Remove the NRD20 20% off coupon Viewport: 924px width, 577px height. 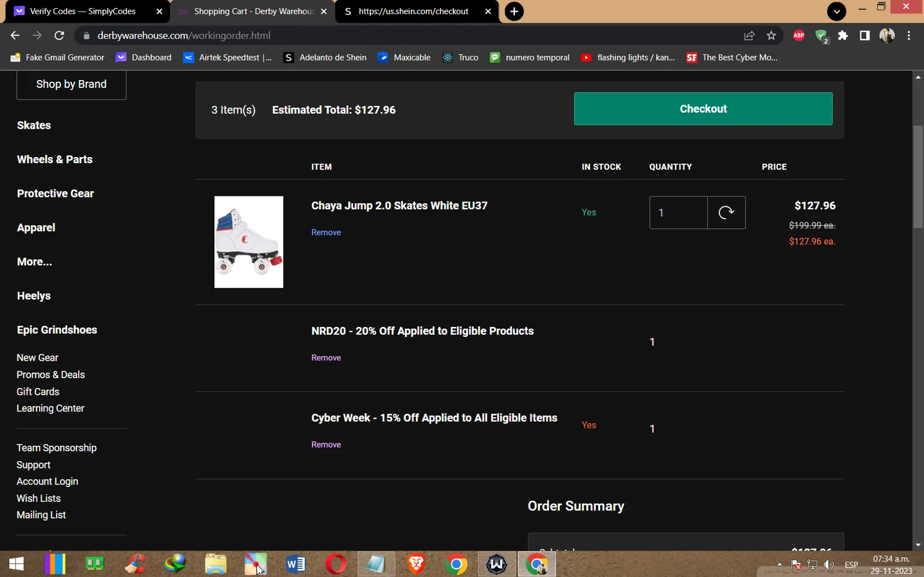[x=326, y=358]
